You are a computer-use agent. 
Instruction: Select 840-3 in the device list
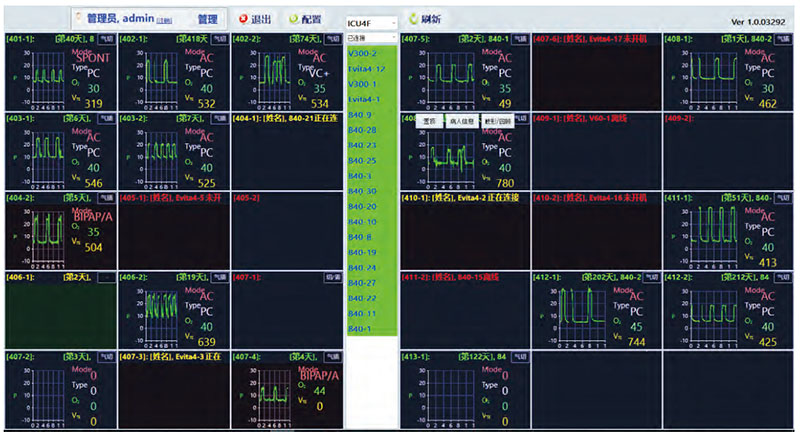[x=360, y=176]
